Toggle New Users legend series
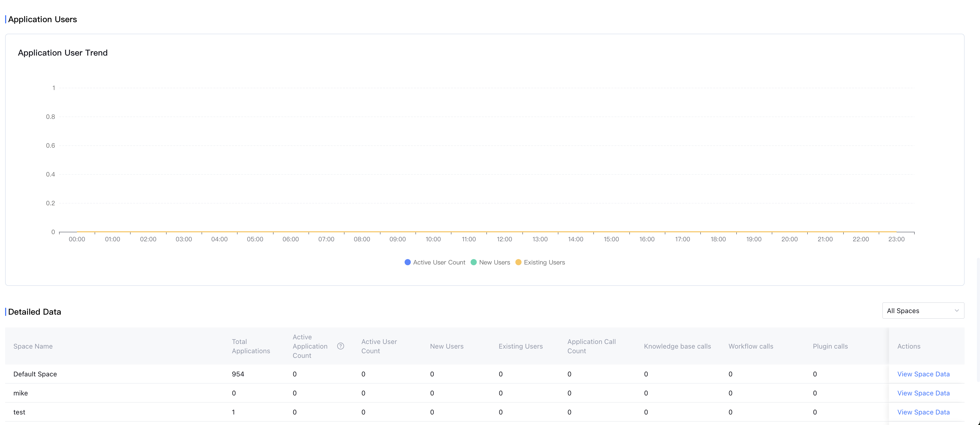 tap(494, 262)
